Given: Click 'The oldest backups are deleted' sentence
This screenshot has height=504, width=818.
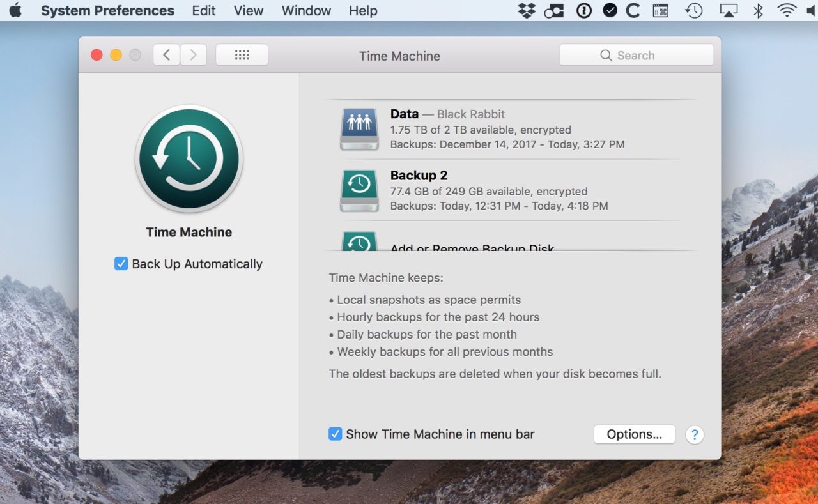Looking at the screenshot, I should [495, 374].
